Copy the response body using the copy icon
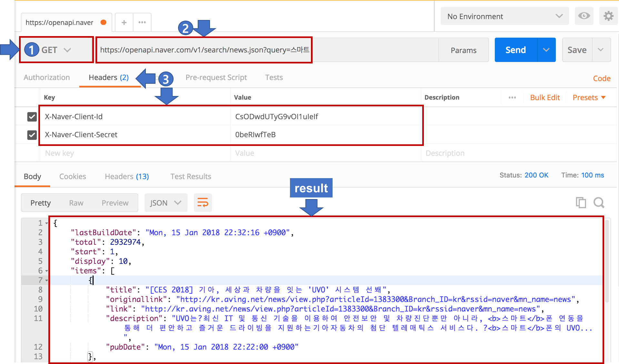This screenshot has height=364, width=619. (581, 203)
